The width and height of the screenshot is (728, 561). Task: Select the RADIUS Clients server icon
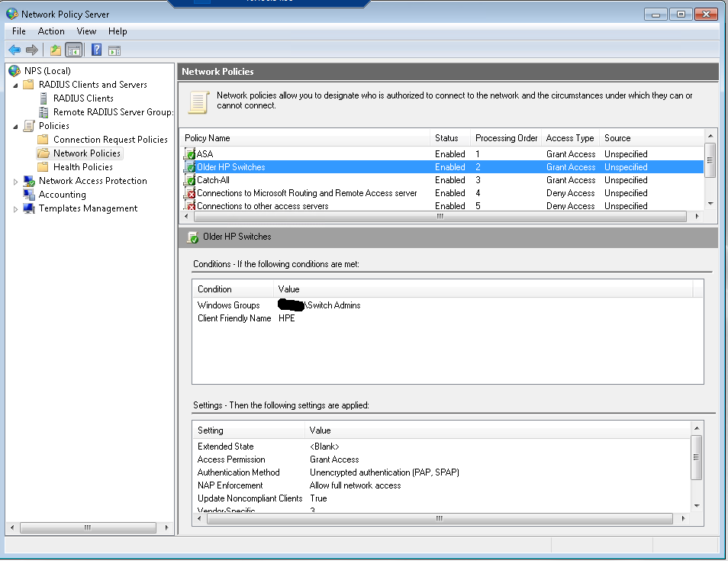click(43, 98)
